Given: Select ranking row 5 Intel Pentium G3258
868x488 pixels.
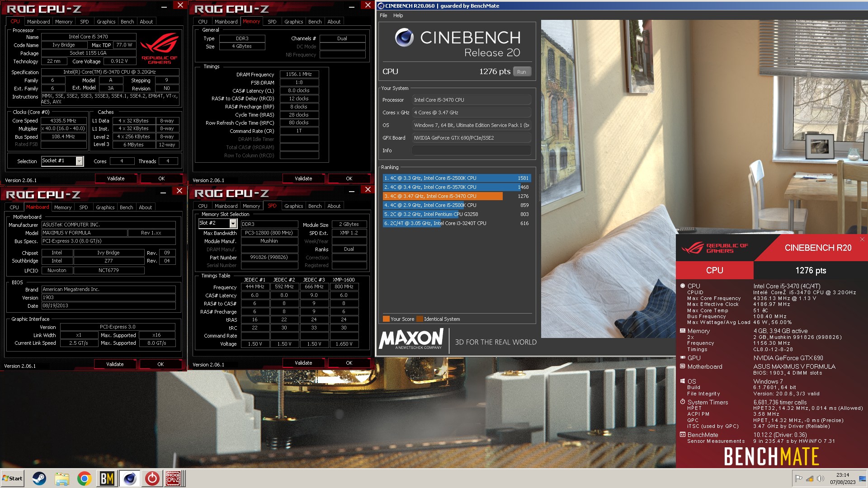Looking at the screenshot, I should tap(456, 214).
